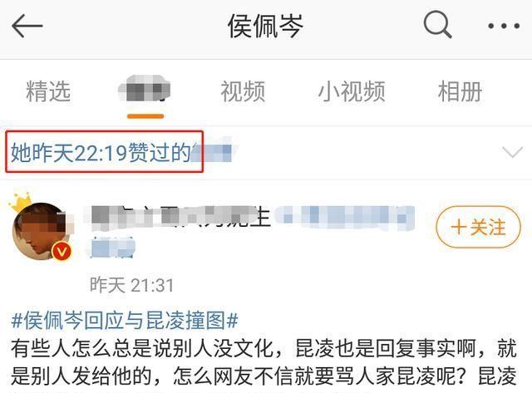The image size is (532, 393).
Task: Follow the poster with the +关注 button
Action: 478,227
